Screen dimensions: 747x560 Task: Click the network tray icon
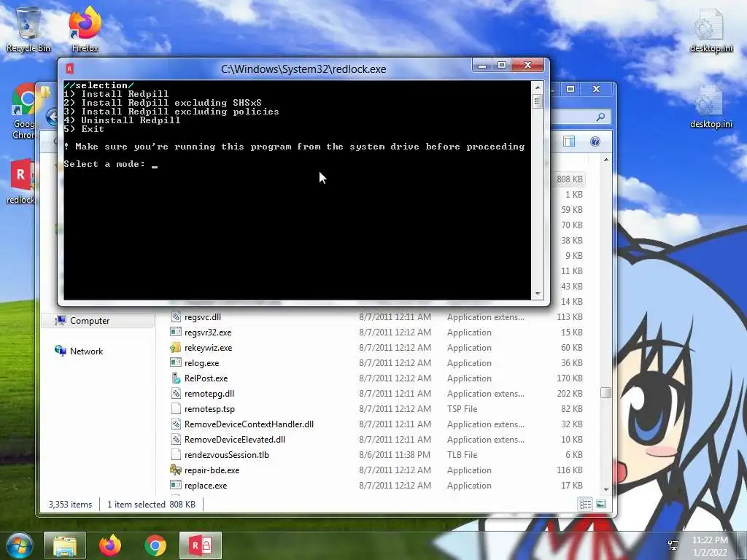pyautogui.click(x=673, y=545)
